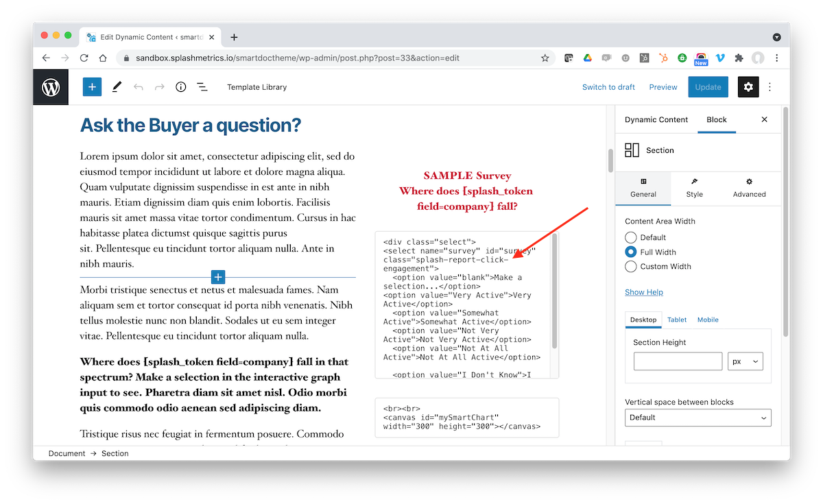The width and height of the screenshot is (823, 504).
Task: Open the Vimeo extension
Action: pyautogui.click(x=720, y=58)
